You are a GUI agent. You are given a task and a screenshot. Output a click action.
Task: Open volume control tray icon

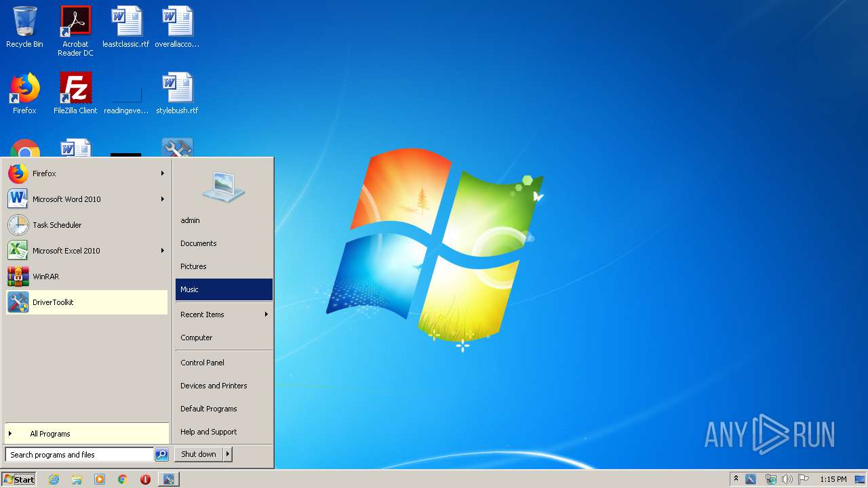787,479
